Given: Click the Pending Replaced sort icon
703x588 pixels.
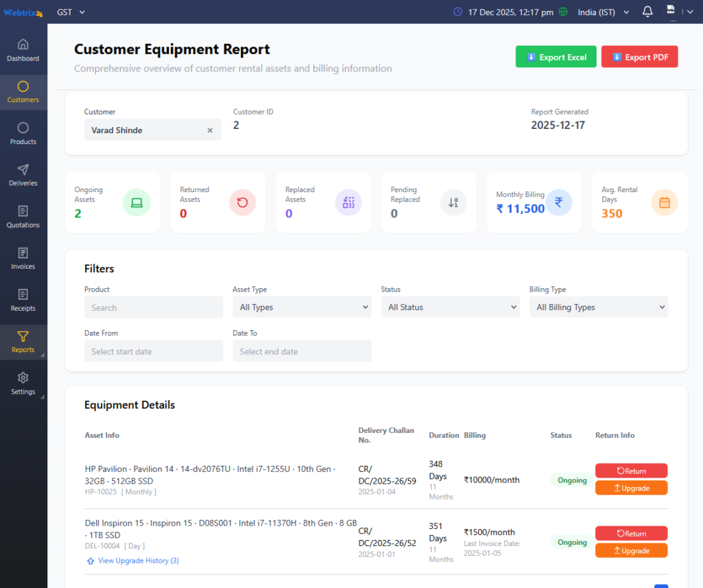Looking at the screenshot, I should pyautogui.click(x=453, y=202).
